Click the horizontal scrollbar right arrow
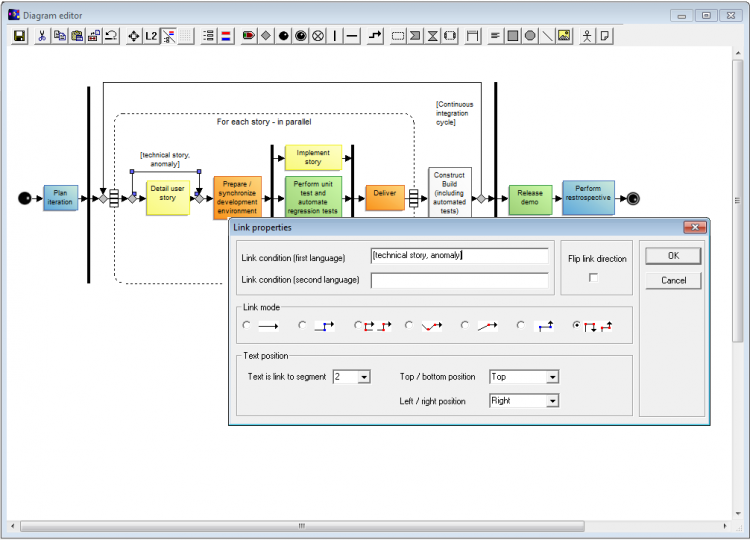Image resolution: width=750 pixels, height=540 pixels. 725,526
